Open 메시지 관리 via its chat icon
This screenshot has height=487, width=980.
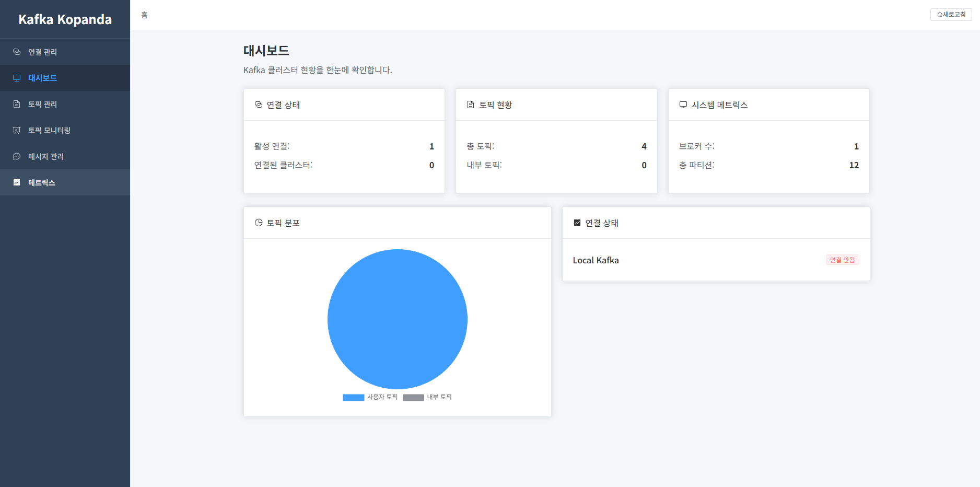16,156
